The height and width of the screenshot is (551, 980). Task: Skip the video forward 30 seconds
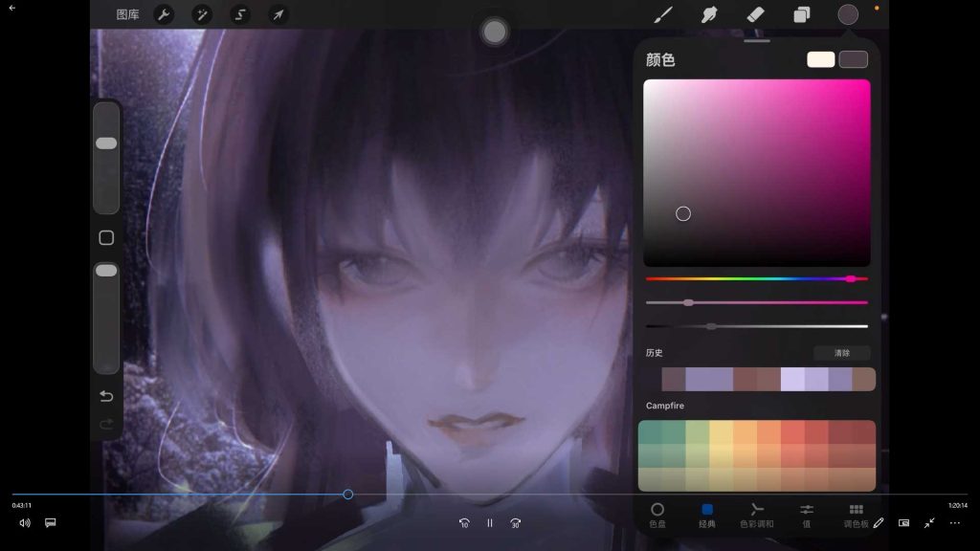(x=515, y=523)
